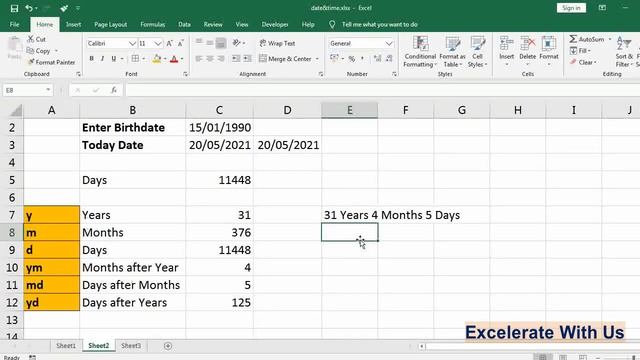Toggle Underline formatting
640x360 pixels.
[x=114, y=59]
